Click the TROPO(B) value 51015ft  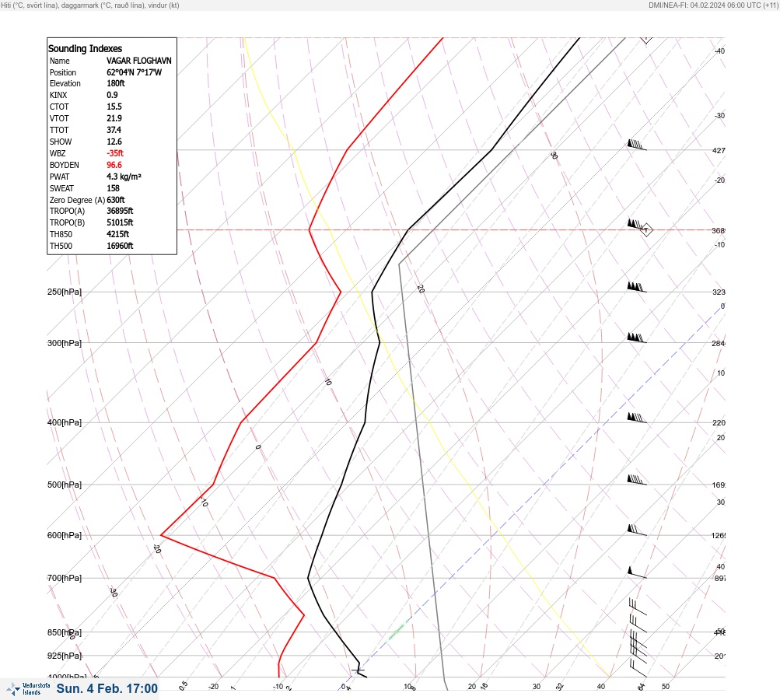point(120,222)
